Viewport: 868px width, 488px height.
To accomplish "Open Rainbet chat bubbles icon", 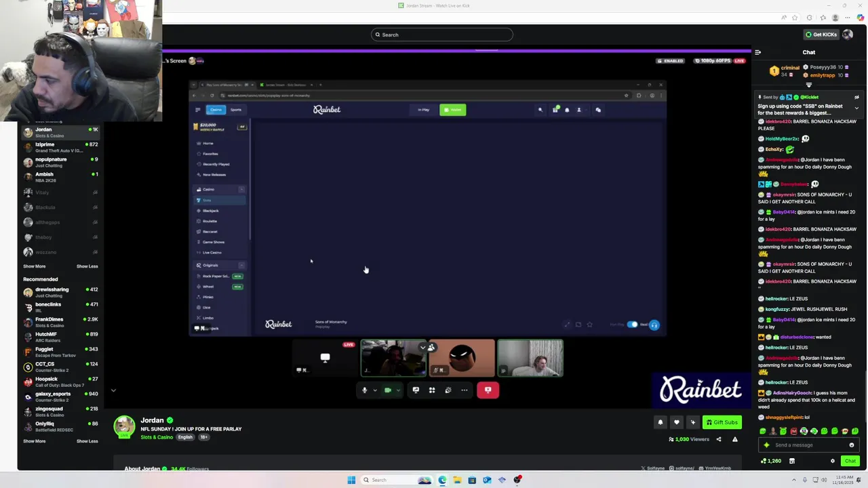I will (598, 109).
